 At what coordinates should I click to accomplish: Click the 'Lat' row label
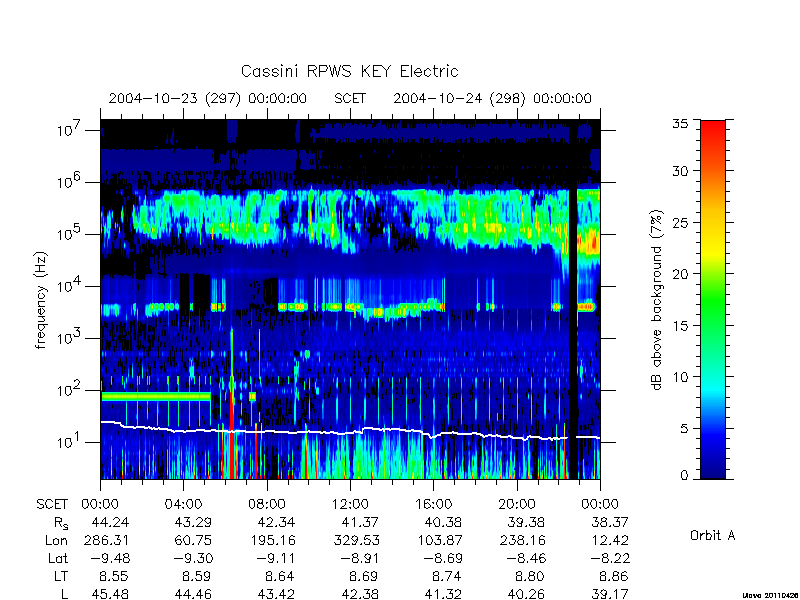click(x=58, y=558)
